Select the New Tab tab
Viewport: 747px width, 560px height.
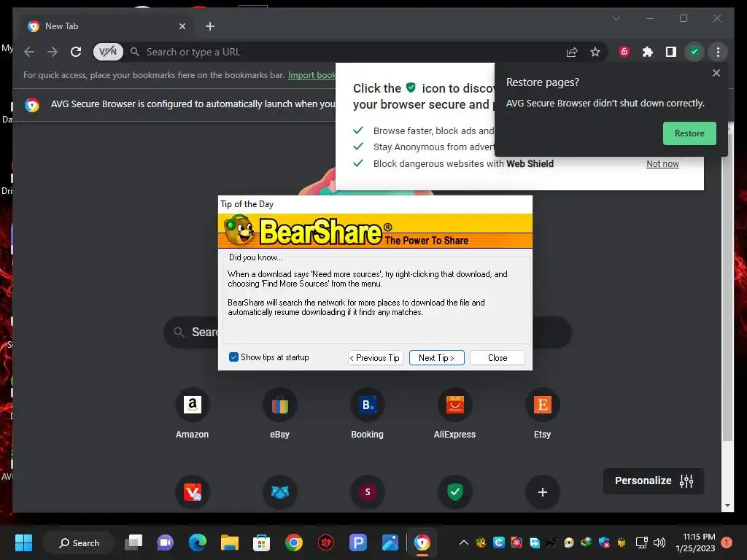(x=107, y=26)
